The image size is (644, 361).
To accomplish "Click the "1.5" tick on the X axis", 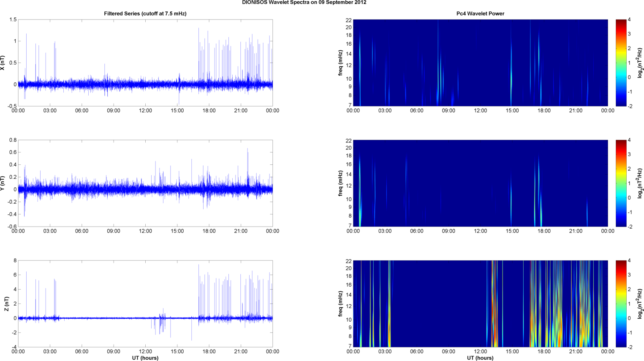I will tap(13, 20).
